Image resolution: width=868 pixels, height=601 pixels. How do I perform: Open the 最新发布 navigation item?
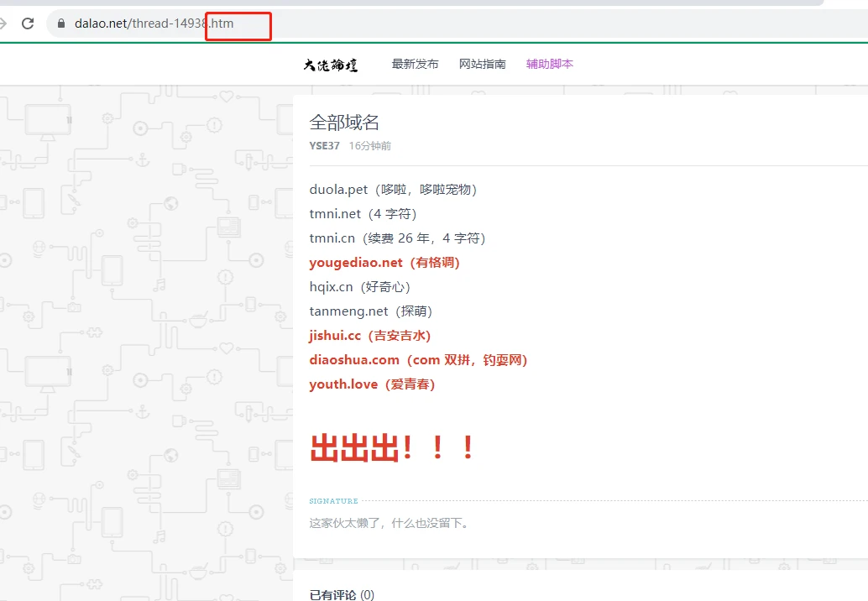pyautogui.click(x=415, y=64)
